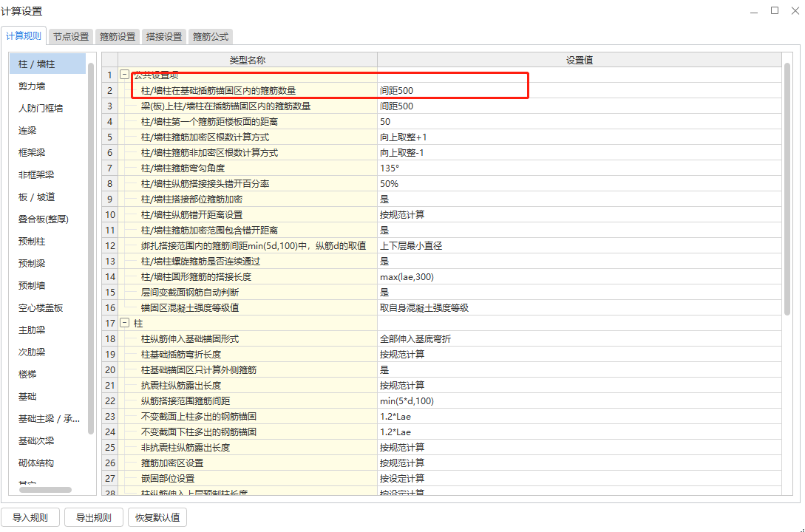
Task: Go to the 箍筋公式 tab
Action: [x=211, y=36]
